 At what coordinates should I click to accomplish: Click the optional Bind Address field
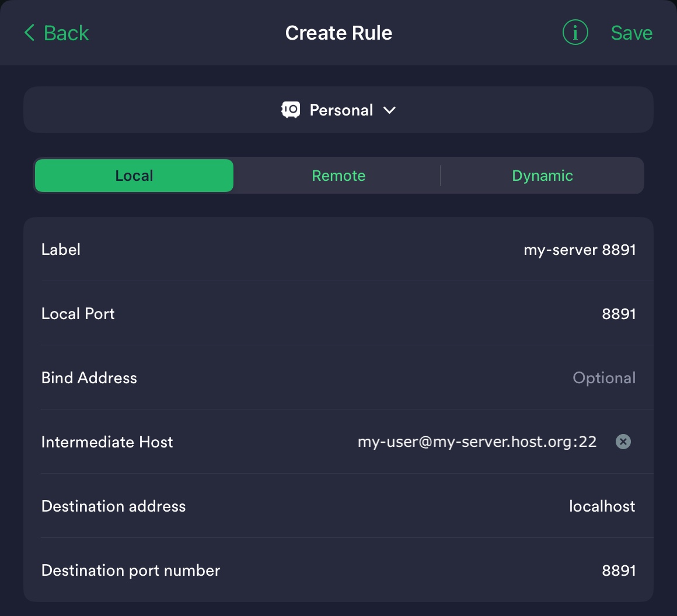(338, 378)
